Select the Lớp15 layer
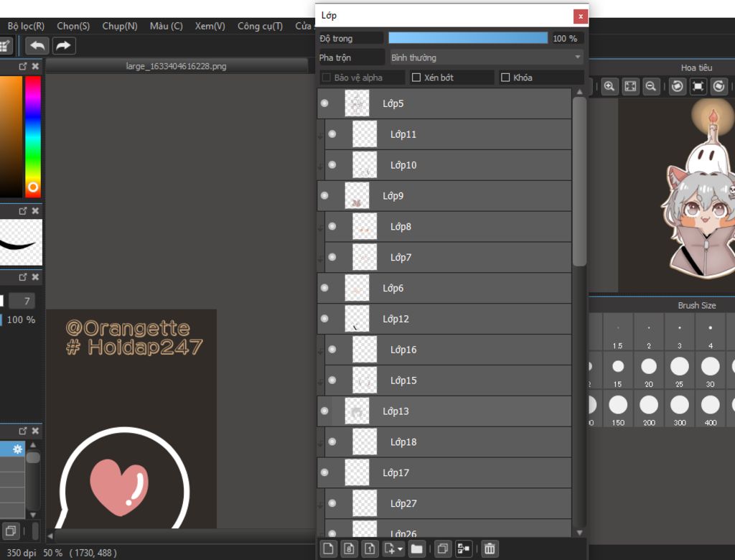 [448, 381]
